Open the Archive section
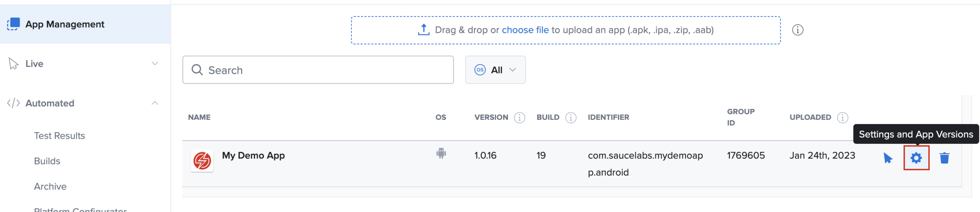 pos(50,186)
